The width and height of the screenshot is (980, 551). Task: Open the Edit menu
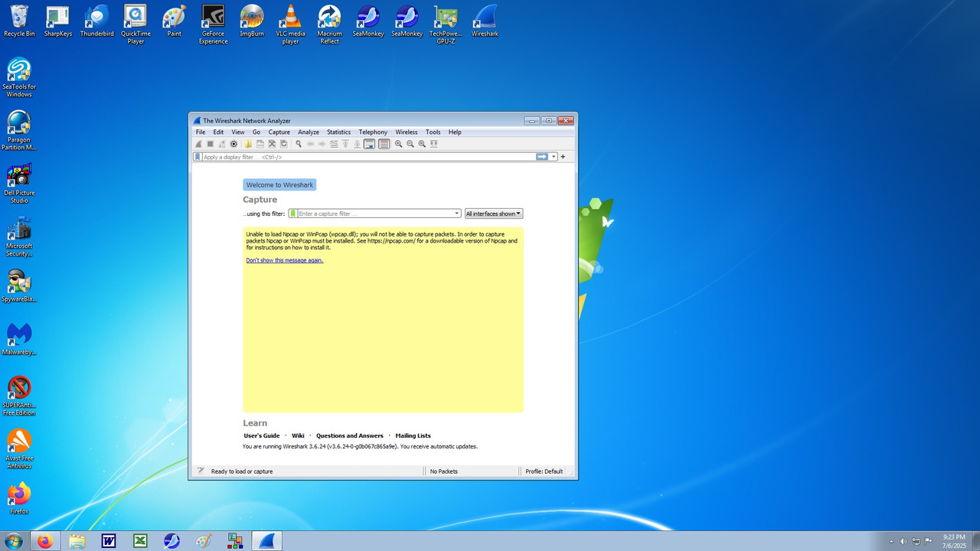218,132
